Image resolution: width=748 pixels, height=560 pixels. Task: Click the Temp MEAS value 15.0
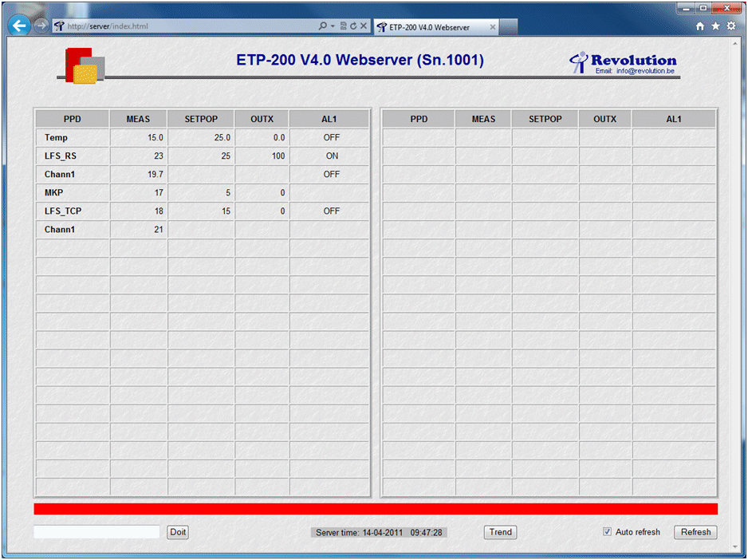155,137
